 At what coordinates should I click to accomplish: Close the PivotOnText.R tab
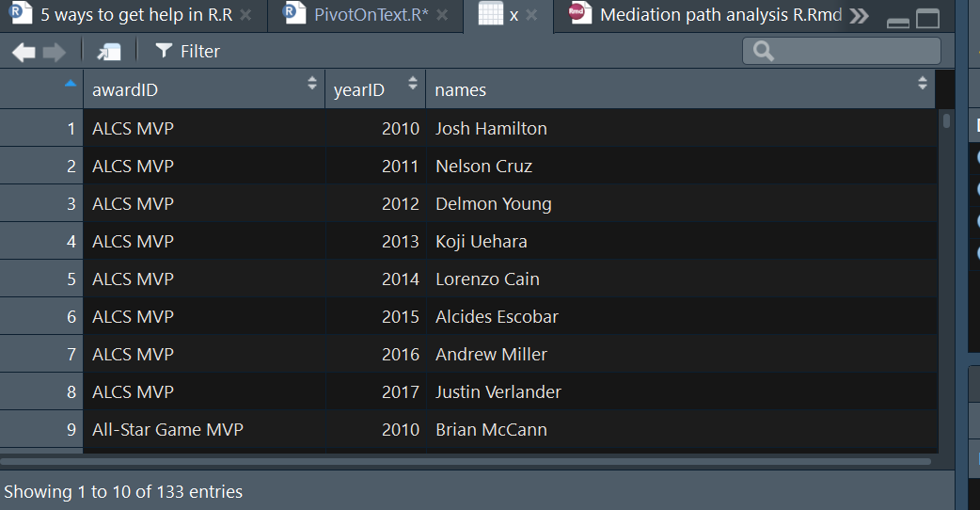click(442, 16)
